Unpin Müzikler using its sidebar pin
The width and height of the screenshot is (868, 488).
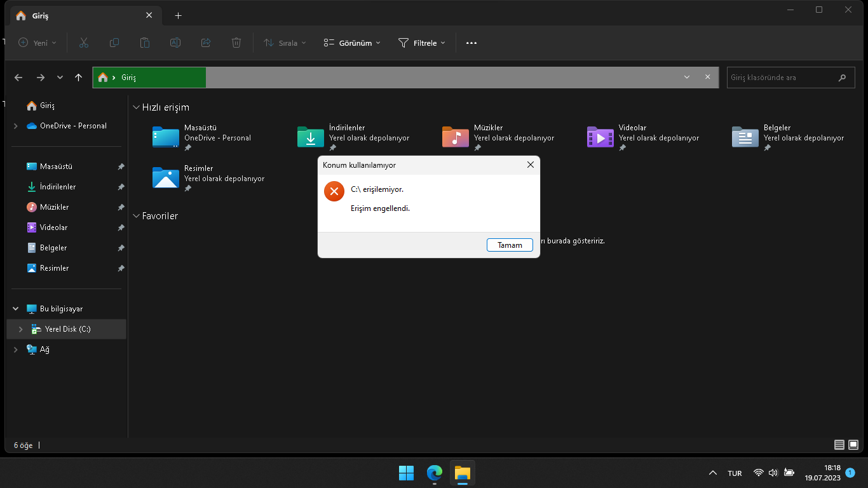pos(121,207)
